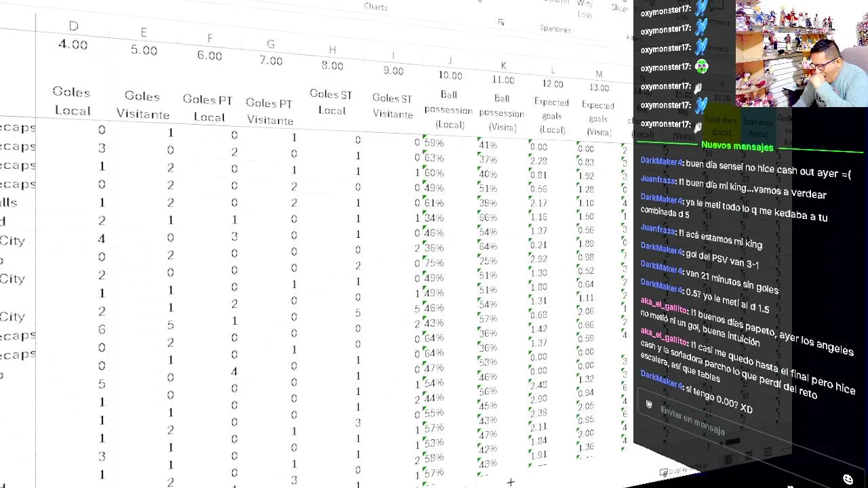This screenshot has height=488, width=868.
Task: Select column E header
Action: pyautogui.click(x=143, y=33)
